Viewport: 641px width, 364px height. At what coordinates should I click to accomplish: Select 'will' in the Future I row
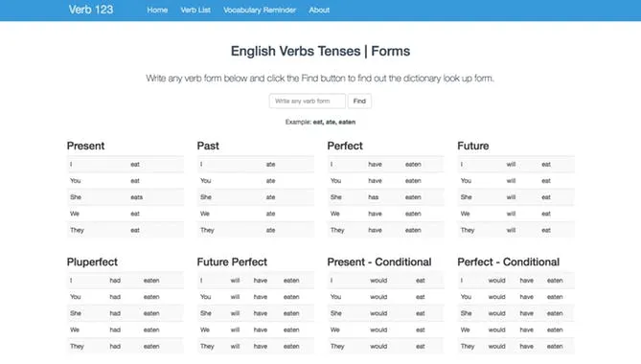[x=511, y=164]
